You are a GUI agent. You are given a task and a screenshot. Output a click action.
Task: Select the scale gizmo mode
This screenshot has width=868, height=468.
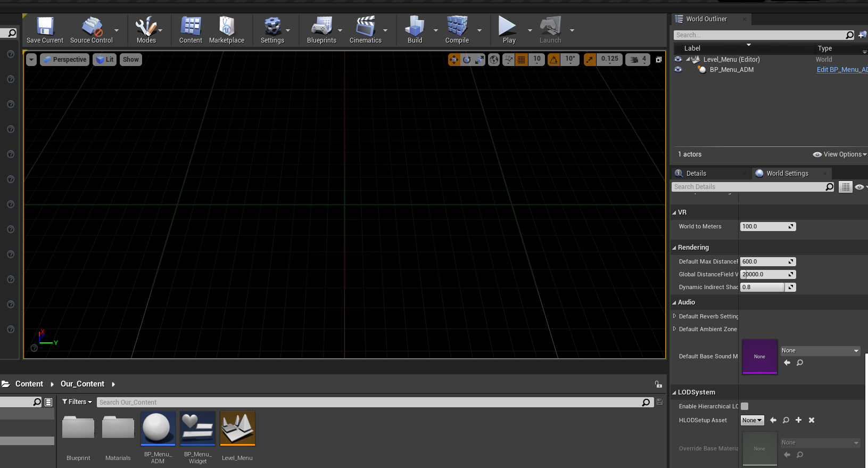click(480, 60)
